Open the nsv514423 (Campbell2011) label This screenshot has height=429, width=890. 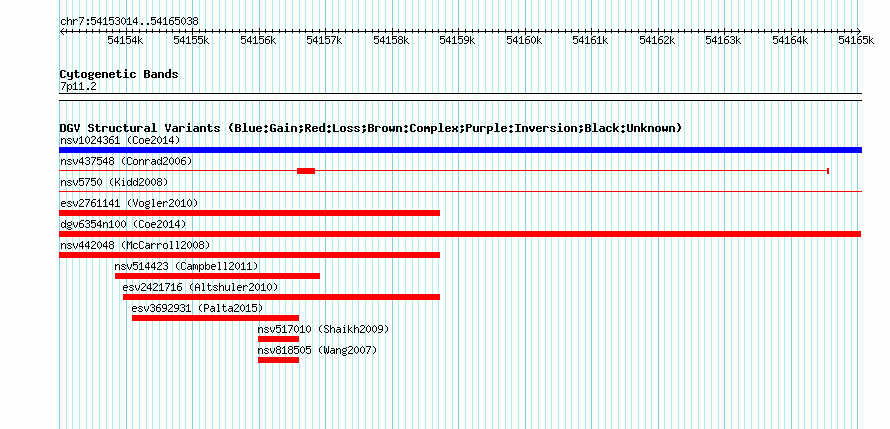tap(186, 266)
